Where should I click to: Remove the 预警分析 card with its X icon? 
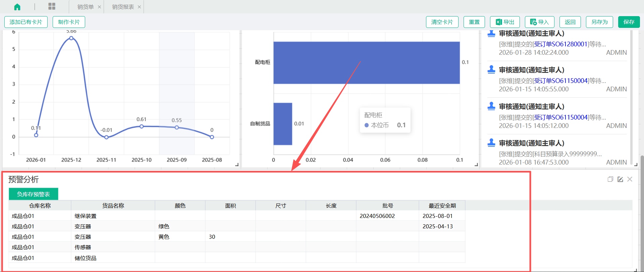click(630, 179)
